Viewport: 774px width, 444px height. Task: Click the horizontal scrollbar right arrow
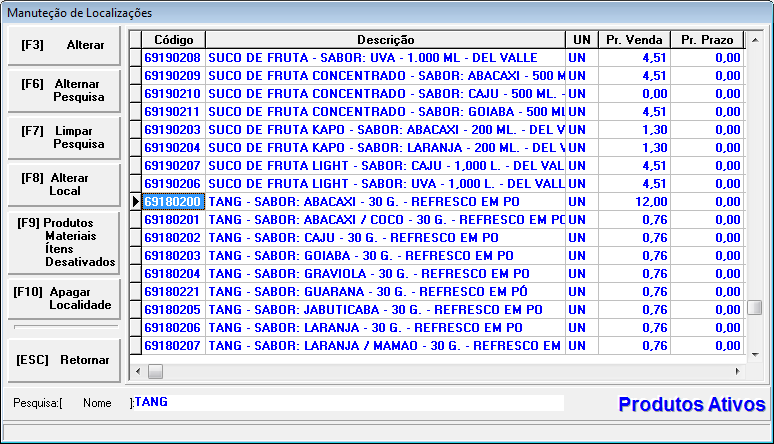(x=738, y=371)
